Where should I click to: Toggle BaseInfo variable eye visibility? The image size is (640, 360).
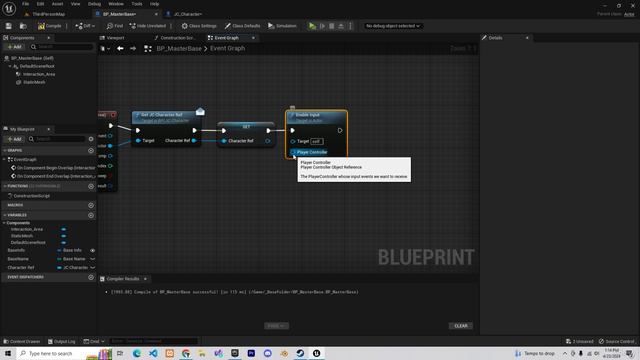point(93,250)
